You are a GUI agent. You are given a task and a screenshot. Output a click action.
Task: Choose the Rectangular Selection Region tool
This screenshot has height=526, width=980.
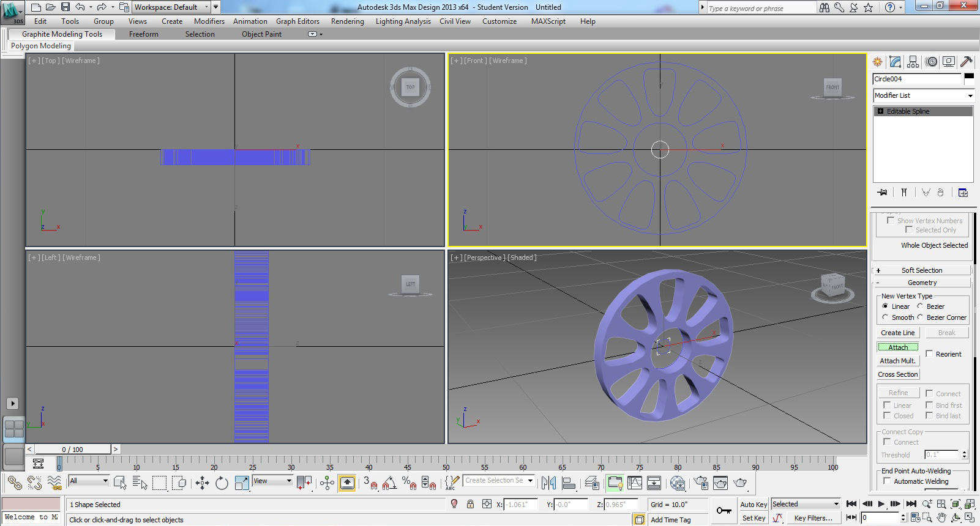[x=160, y=483]
